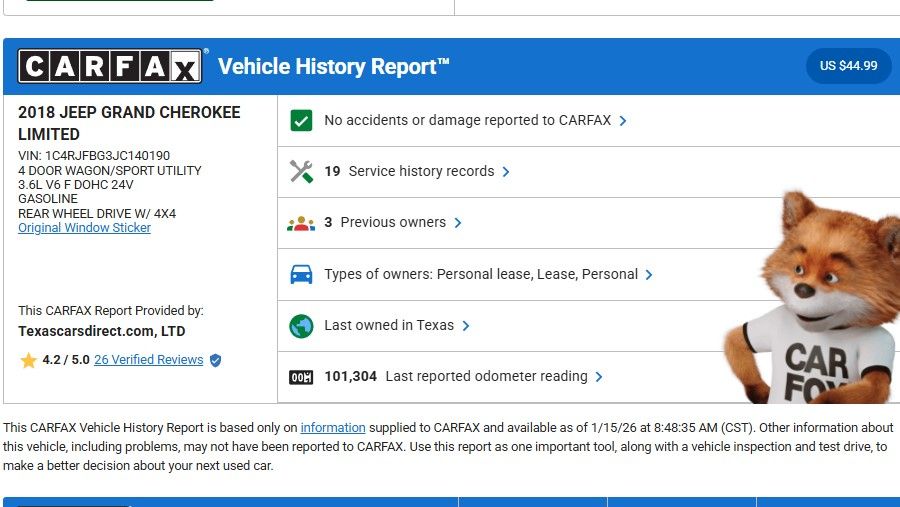Expand the service history records chevron

(x=506, y=172)
